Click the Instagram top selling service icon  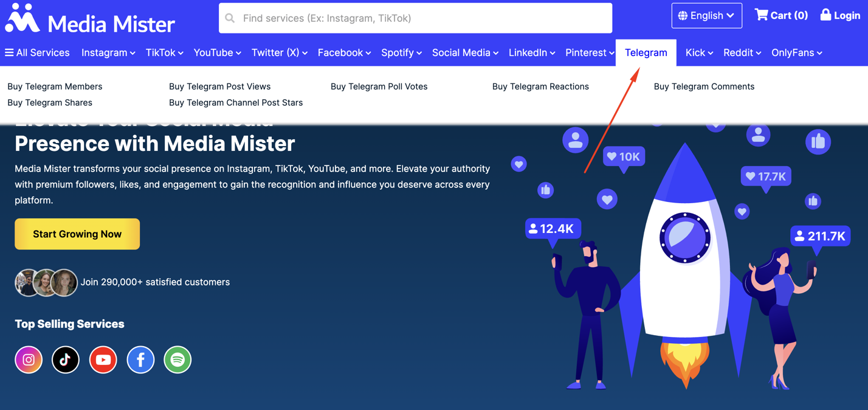tap(29, 360)
